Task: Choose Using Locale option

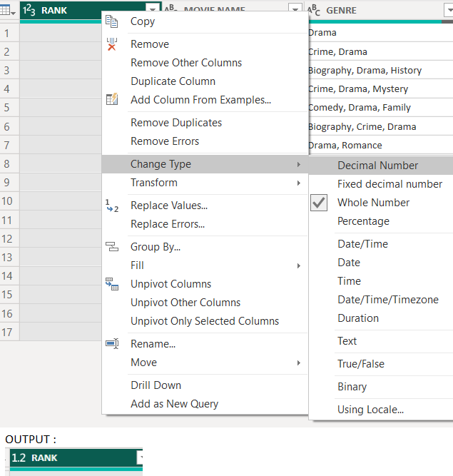Action: click(x=370, y=410)
